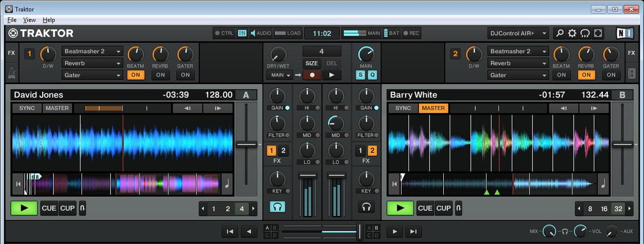Click CUP button on deck A
The image size is (644, 244).
click(67, 208)
